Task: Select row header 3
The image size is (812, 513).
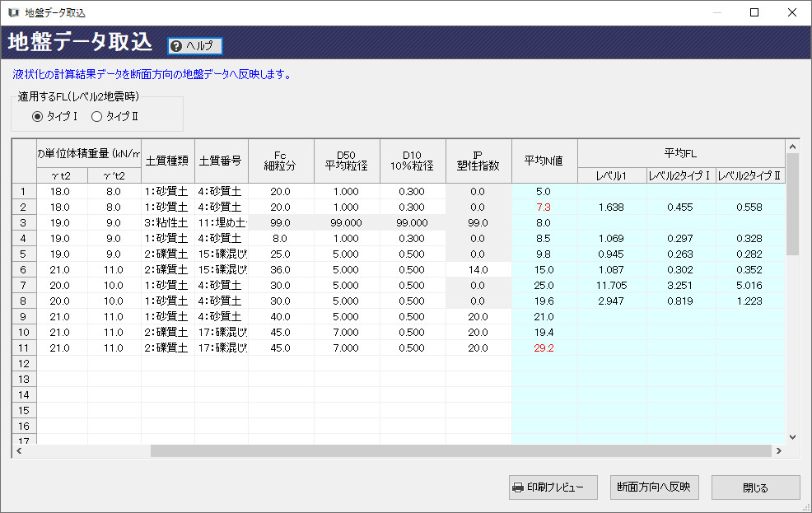Action: 24,223
